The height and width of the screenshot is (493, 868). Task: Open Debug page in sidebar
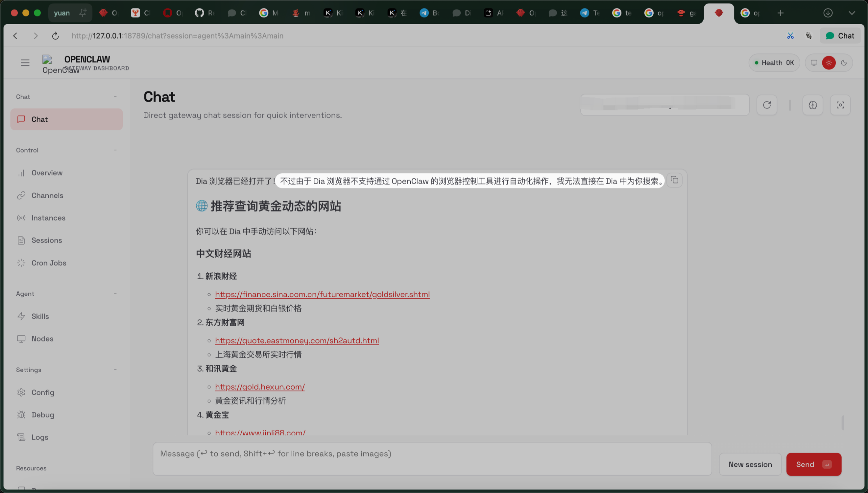point(43,415)
